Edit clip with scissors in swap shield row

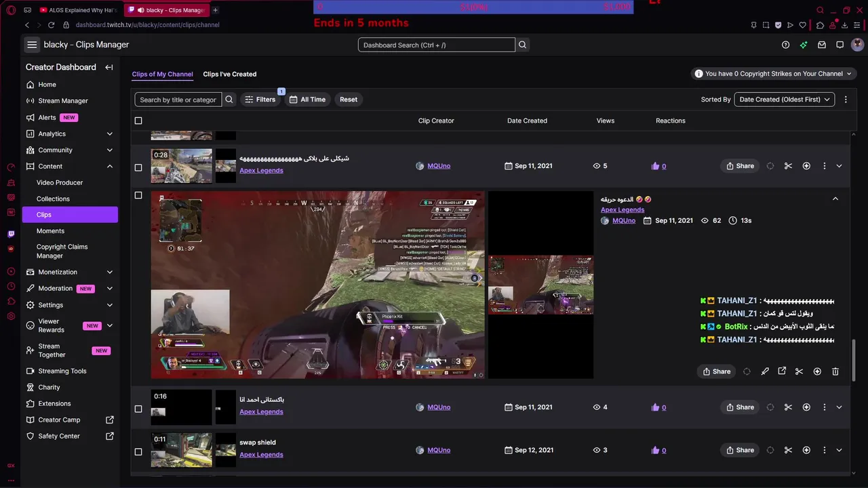click(788, 450)
